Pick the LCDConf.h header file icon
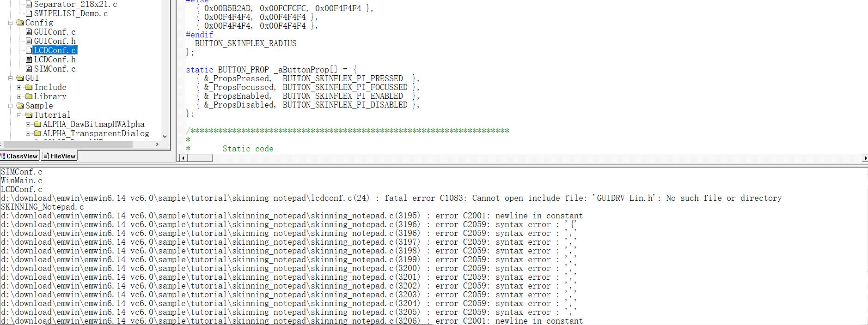Screen dimensions: 868x325 [29, 60]
